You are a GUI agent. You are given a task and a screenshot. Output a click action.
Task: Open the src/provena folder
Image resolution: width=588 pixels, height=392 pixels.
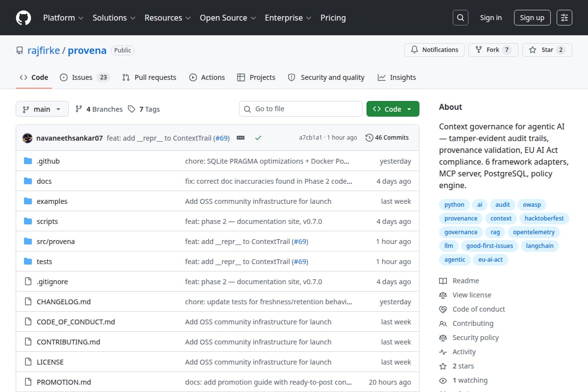(56, 242)
